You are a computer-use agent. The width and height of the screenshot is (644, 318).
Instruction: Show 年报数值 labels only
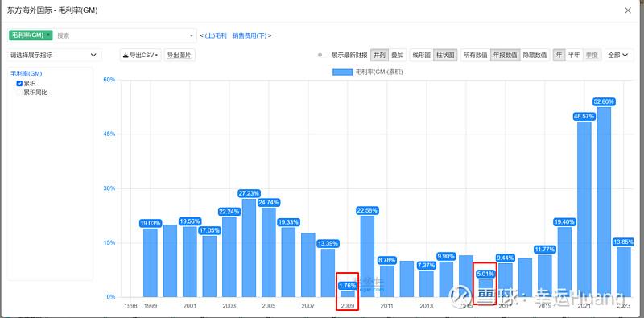[x=506, y=55]
